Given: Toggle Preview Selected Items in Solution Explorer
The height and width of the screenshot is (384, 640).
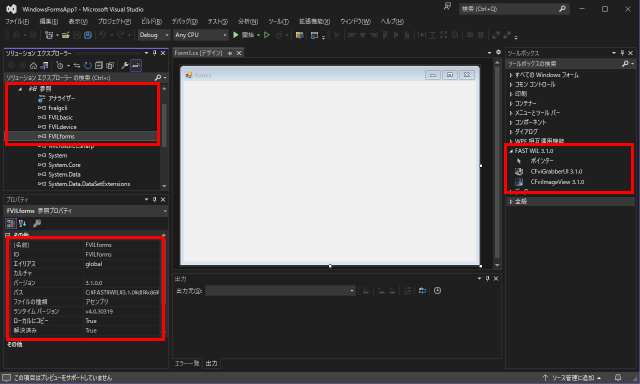Looking at the screenshot, I should (x=136, y=65).
